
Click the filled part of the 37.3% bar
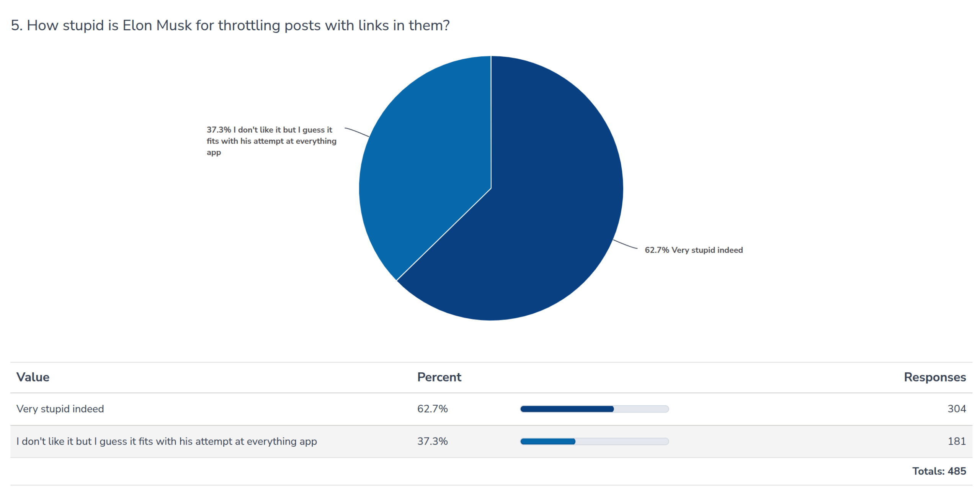click(547, 442)
